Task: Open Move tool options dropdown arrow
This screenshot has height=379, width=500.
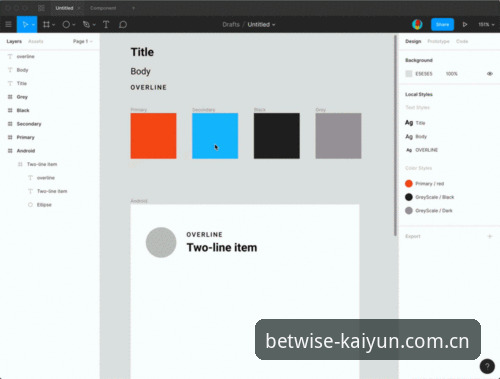Action: click(x=33, y=25)
